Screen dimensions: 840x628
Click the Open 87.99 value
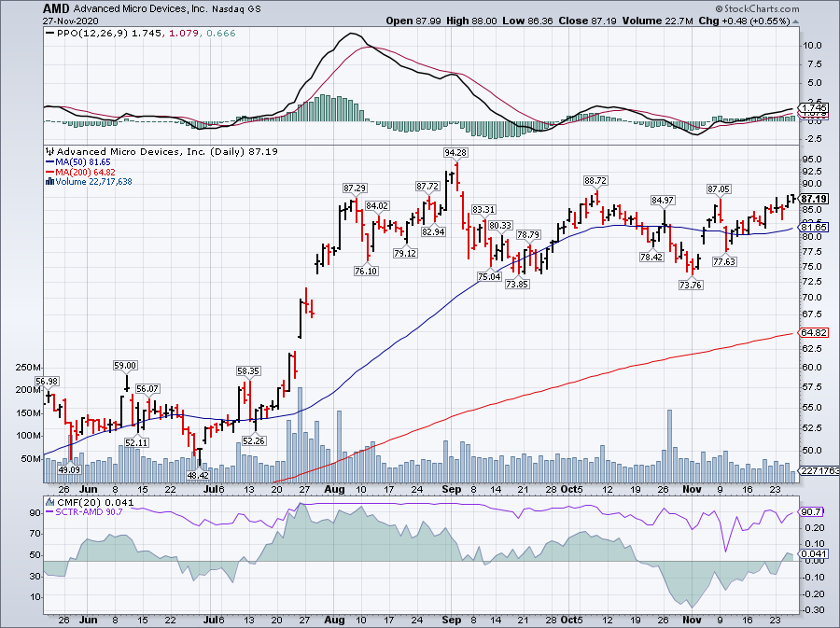point(414,21)
